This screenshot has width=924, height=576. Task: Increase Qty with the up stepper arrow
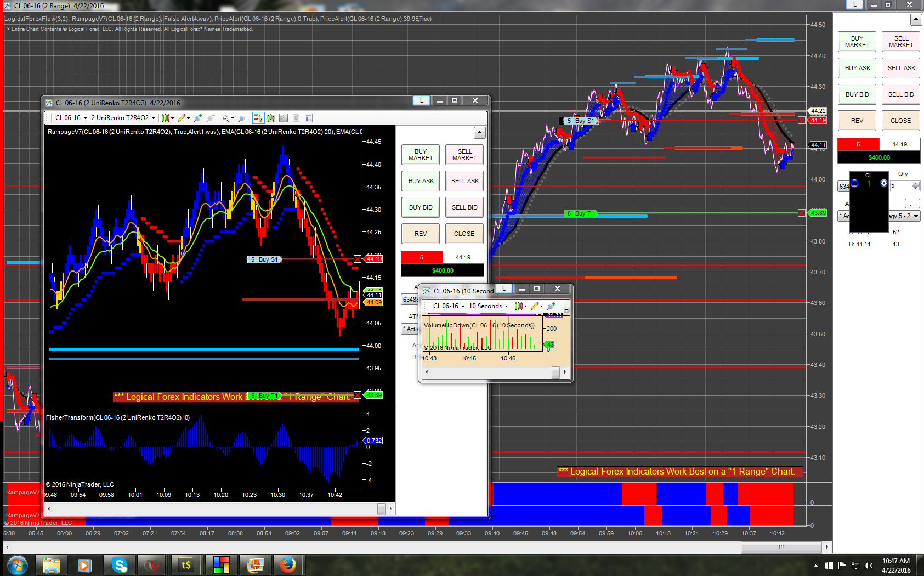[916, 183]
